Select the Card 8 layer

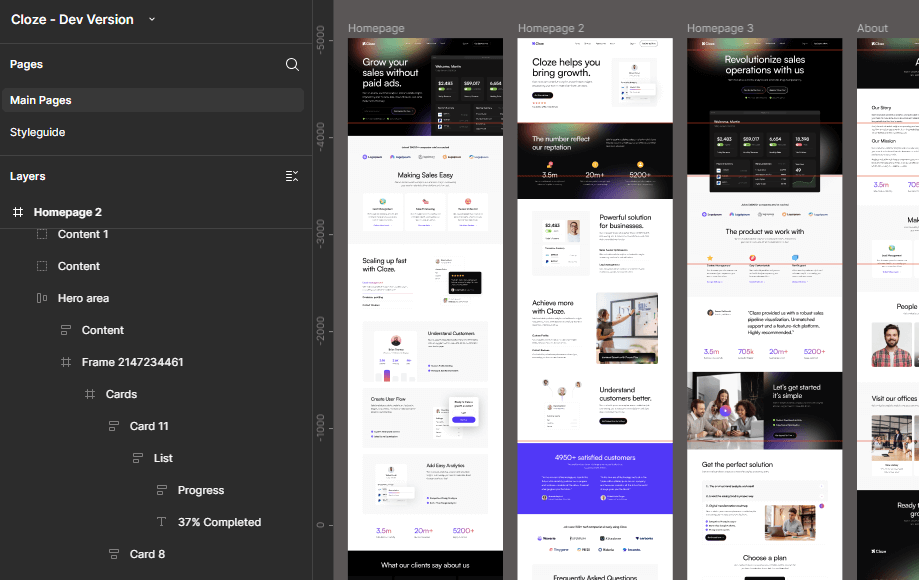pyautogui.click(x=147, y=554)
